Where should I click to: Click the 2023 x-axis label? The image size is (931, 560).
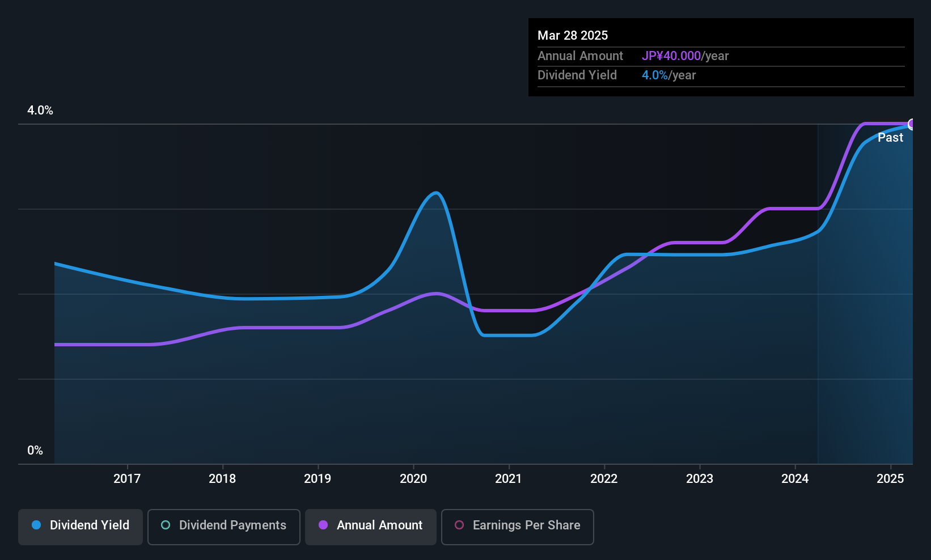click(x=700, y=479)
